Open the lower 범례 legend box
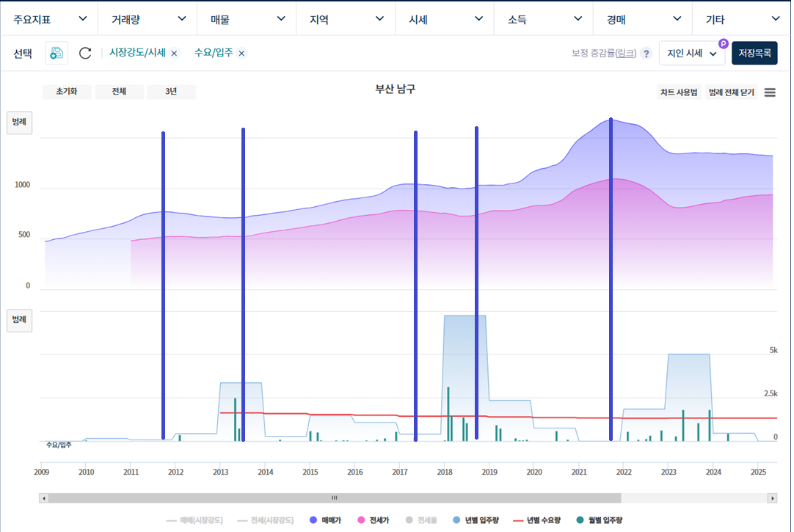794x532 pixels. click(x=20, y=321)
